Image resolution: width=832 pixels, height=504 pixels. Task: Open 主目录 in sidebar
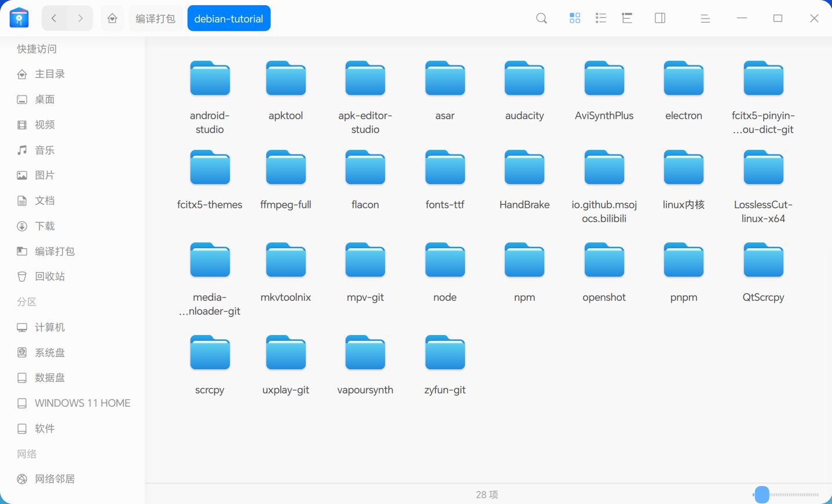point(72,74)
